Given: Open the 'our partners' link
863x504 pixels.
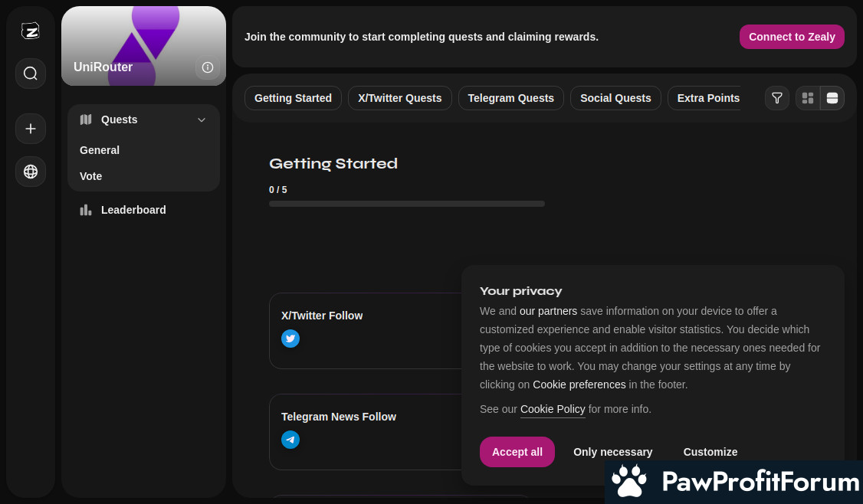Looking at the screenshot, I should pos(548,312).
